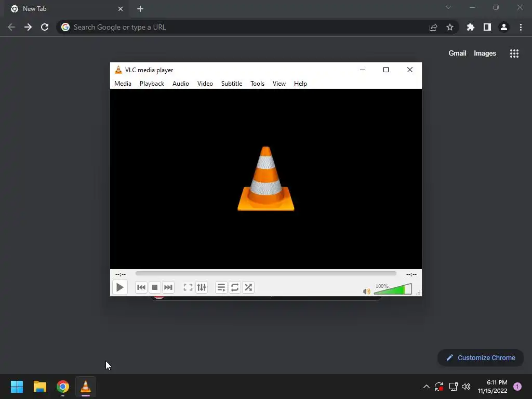Skip to next media in VLC
This screenshot has height=399, width=532.
[x=168, y=287]
